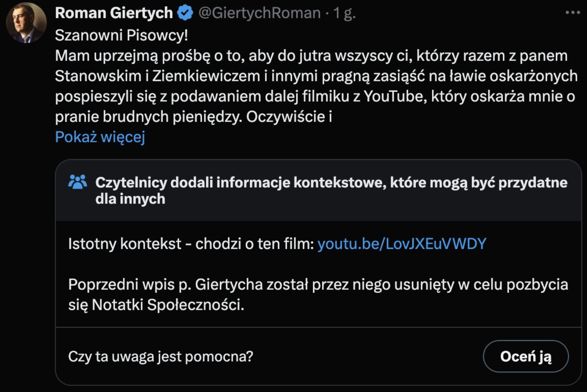The image size is (587, 392).
Task: Click the Roman Giertych display name
Action: 114,13
